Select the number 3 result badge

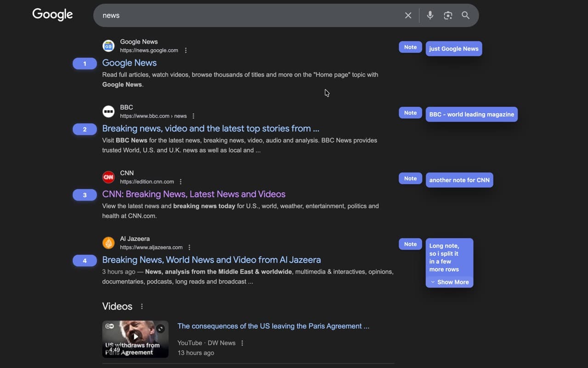coord(85,195)
